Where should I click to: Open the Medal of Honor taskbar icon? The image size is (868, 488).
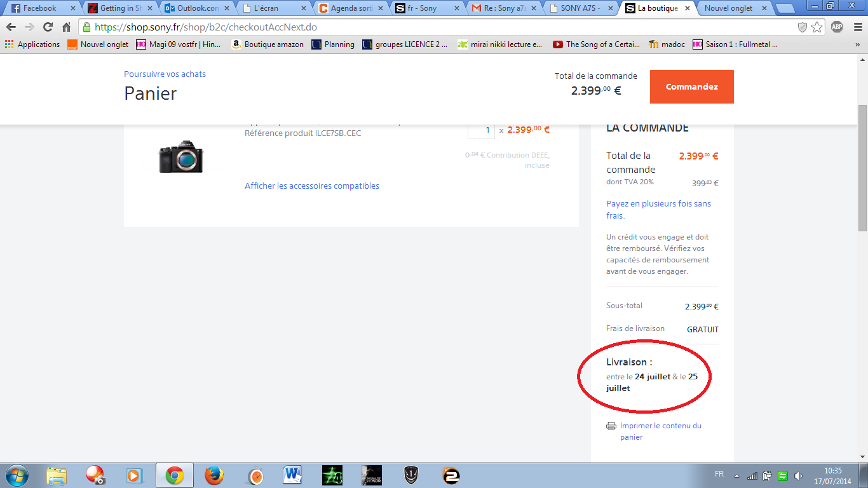pos(372,475)
